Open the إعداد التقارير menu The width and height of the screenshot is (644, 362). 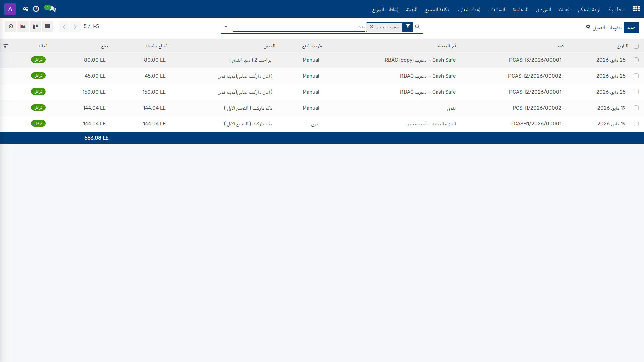468,9
